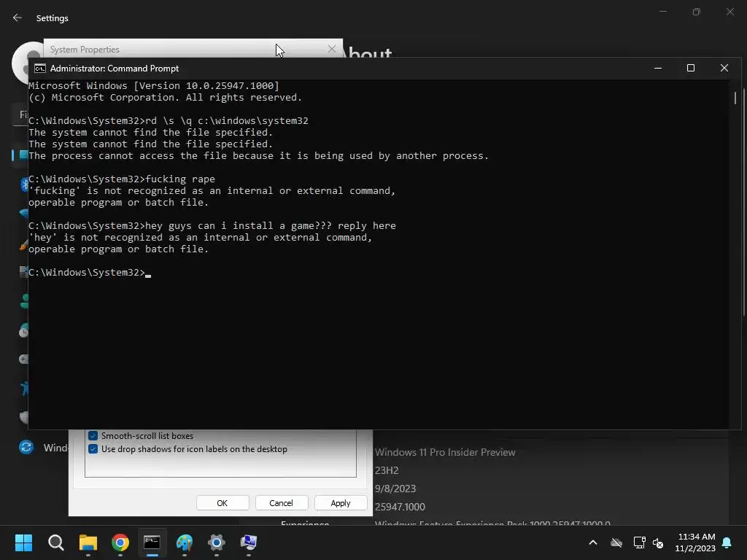This screenshot has height=560, width=747.
Task: Open the network status tray icon
Action: click(x=639, y=542)
